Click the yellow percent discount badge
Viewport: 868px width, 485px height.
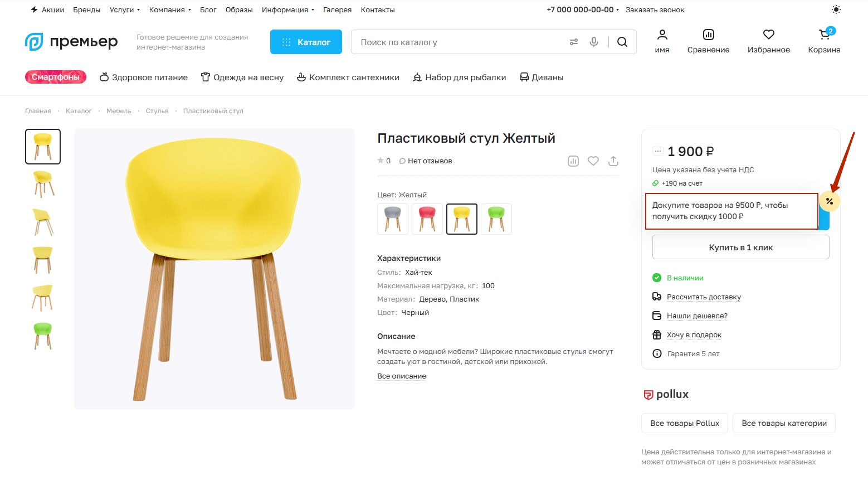830,201
